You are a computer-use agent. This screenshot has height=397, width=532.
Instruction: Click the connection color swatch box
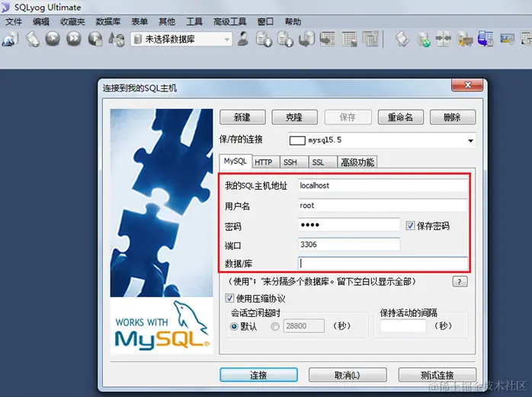[x=297, y=140]
